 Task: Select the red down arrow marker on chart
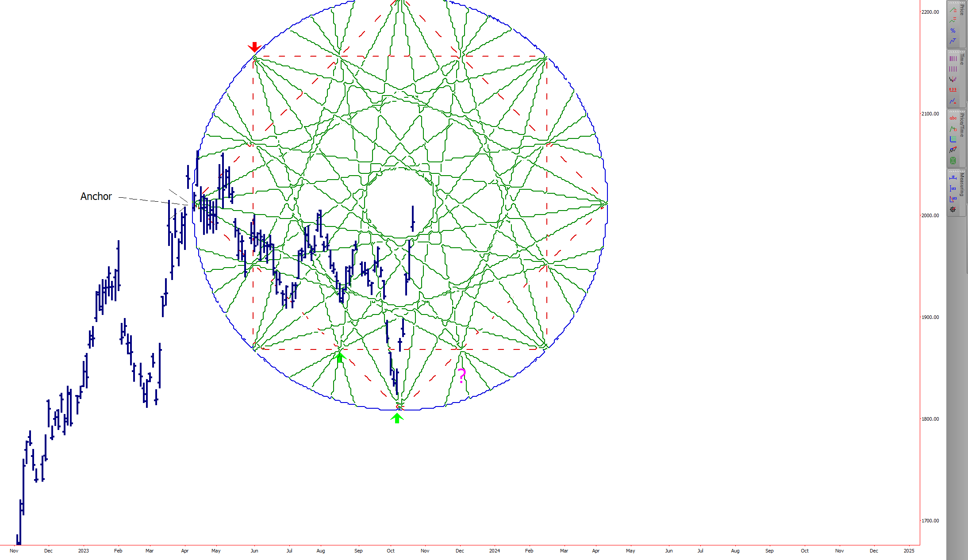coord(254,46)
